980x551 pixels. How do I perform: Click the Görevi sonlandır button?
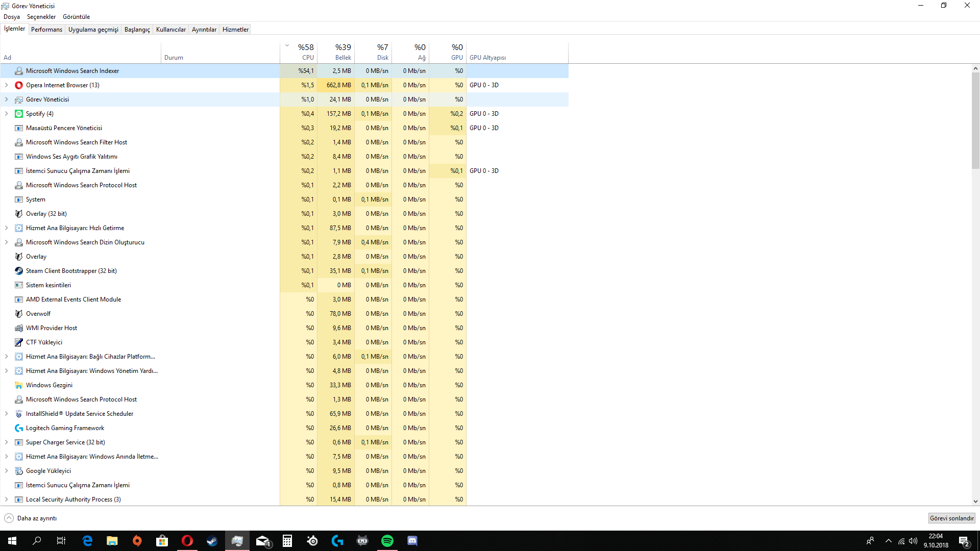(x=951, y=518)
